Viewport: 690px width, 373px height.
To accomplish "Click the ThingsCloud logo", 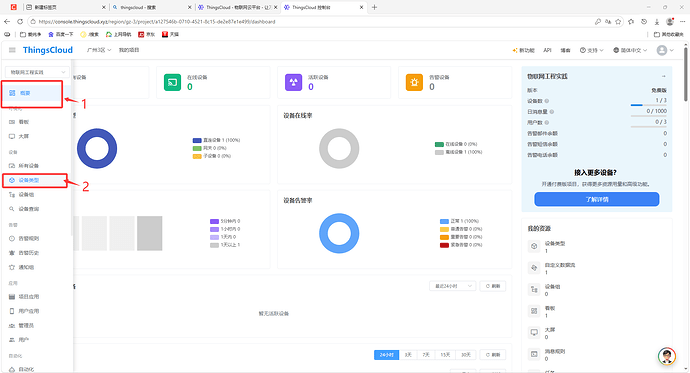I will pyautogui.click(x=48, y=50).
